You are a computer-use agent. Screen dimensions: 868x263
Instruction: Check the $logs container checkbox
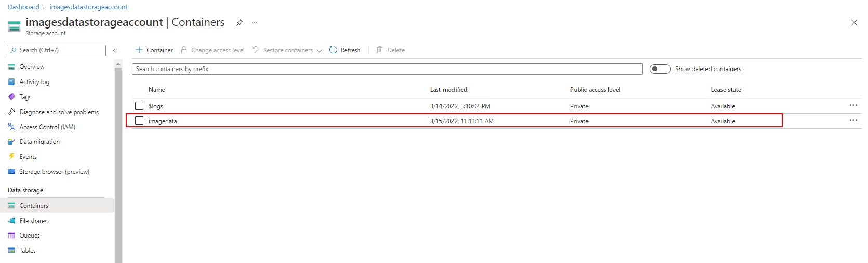click(x=139, y=106)
